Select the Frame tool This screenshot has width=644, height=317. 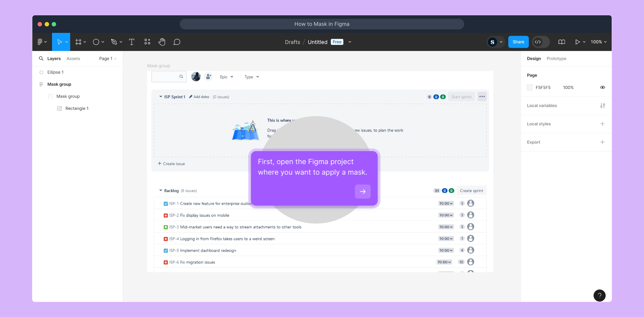pyautogui.click(x=78, y=42)
